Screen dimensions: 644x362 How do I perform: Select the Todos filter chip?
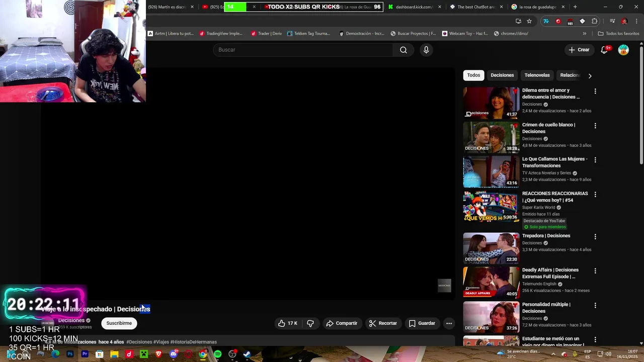pyautogui.click(x=473, y=75)
